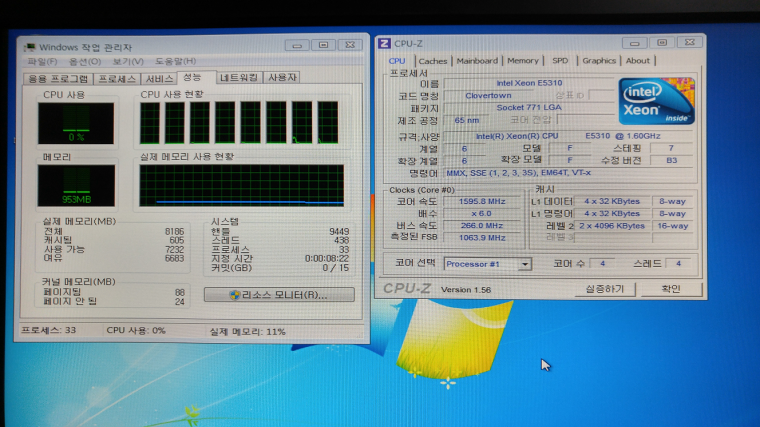Switch to the 서비스 tab

pos(159,79)
